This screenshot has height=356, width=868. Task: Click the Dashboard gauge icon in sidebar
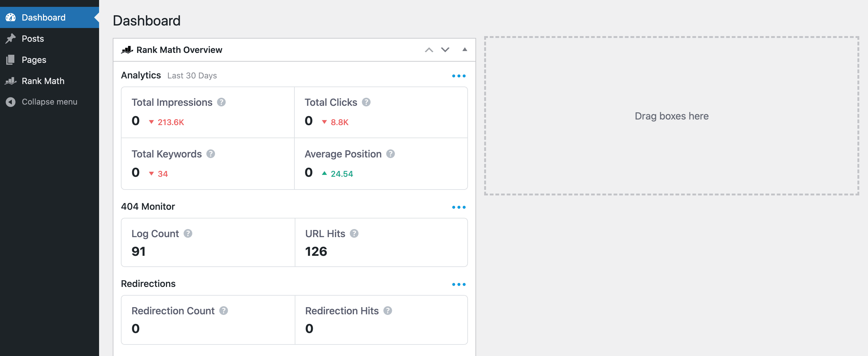point(11,17)
